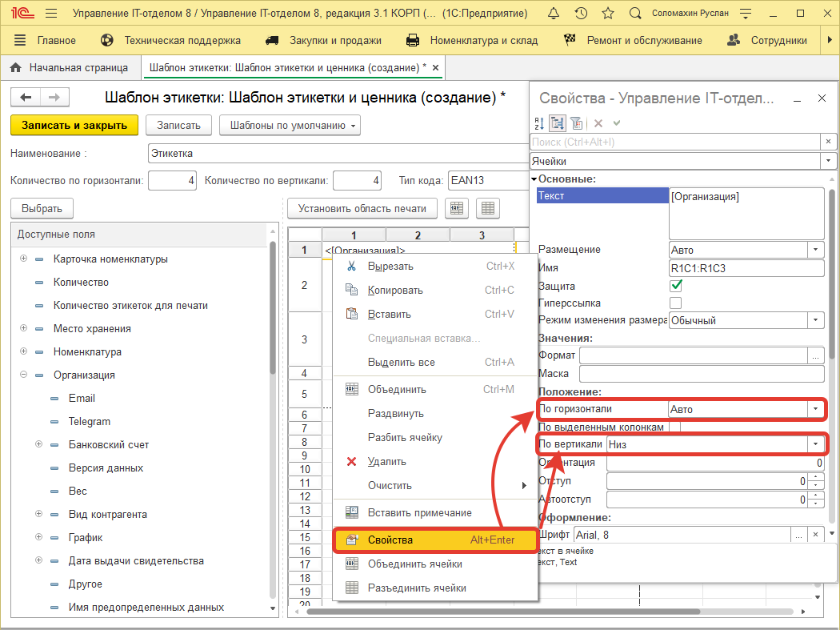Click the filter properties icon
Screen dimensions: 840x630
[576, 122]
